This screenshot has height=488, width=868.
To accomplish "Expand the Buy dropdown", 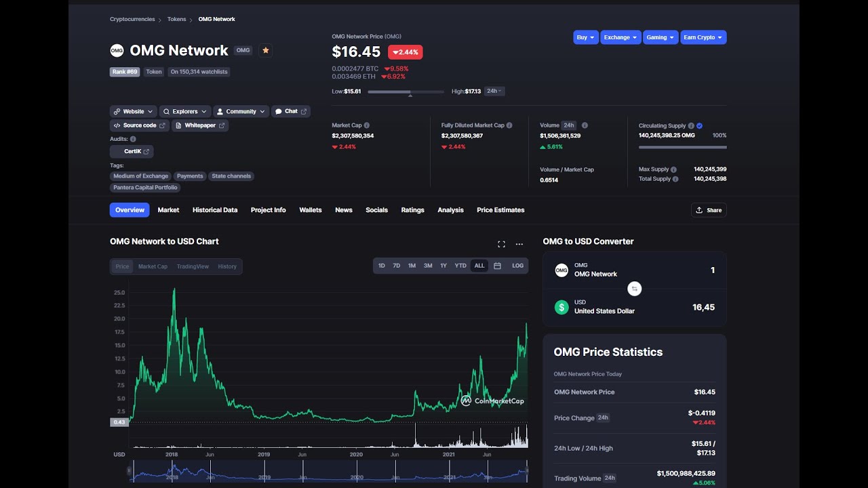I will pos(585,37).
